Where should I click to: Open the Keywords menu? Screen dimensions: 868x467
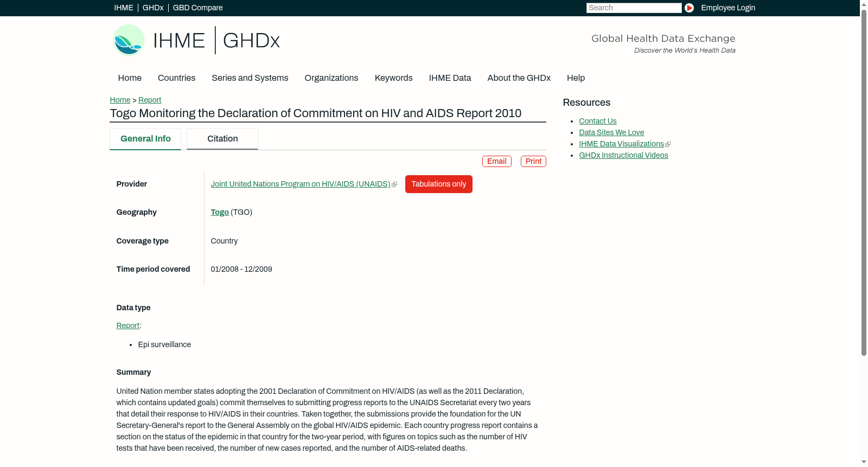click(394, 78)
